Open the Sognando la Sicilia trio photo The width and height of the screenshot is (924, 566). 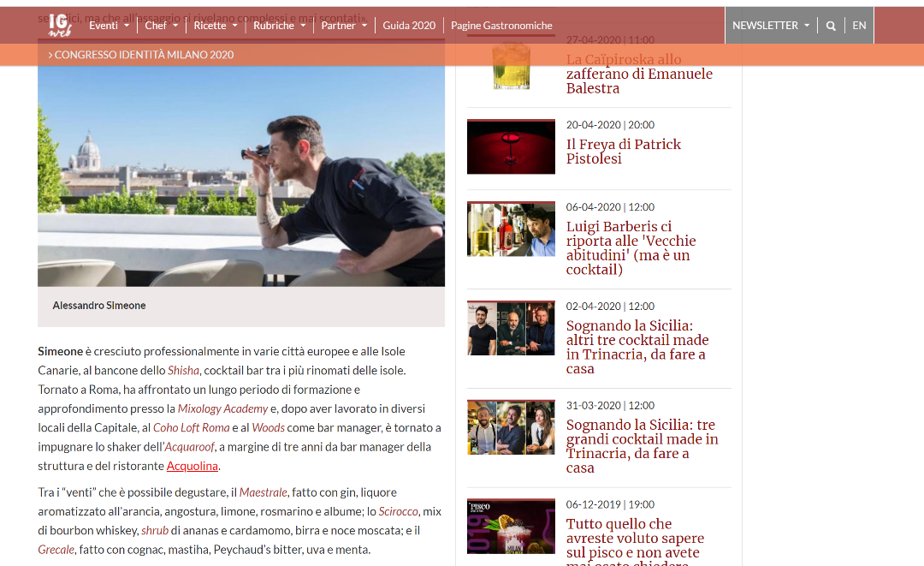click(511, 328)
